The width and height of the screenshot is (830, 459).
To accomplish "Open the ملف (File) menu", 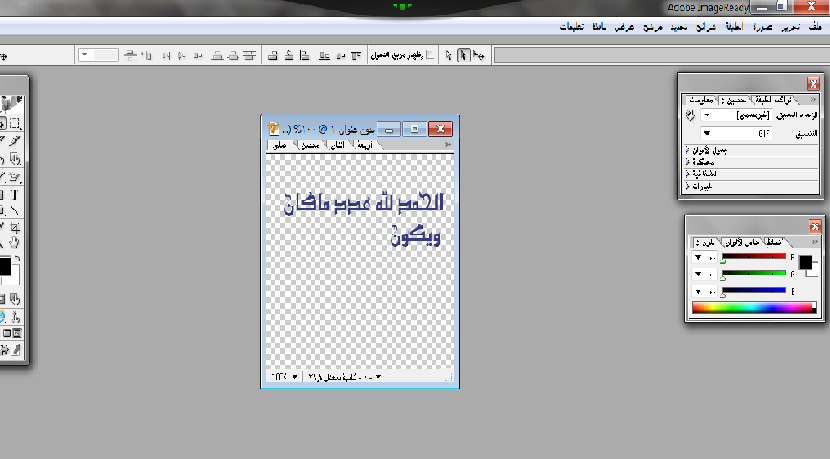I will (x=817, y=27).
